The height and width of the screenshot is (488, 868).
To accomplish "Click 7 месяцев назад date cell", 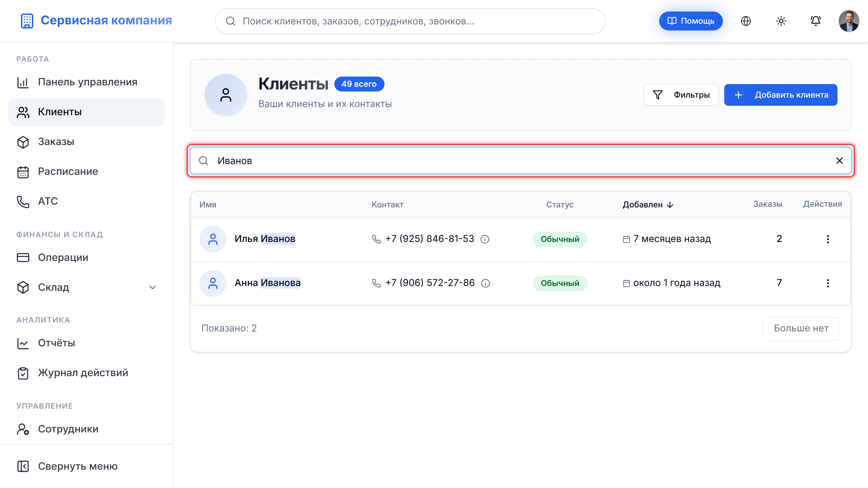I will 667,239.
